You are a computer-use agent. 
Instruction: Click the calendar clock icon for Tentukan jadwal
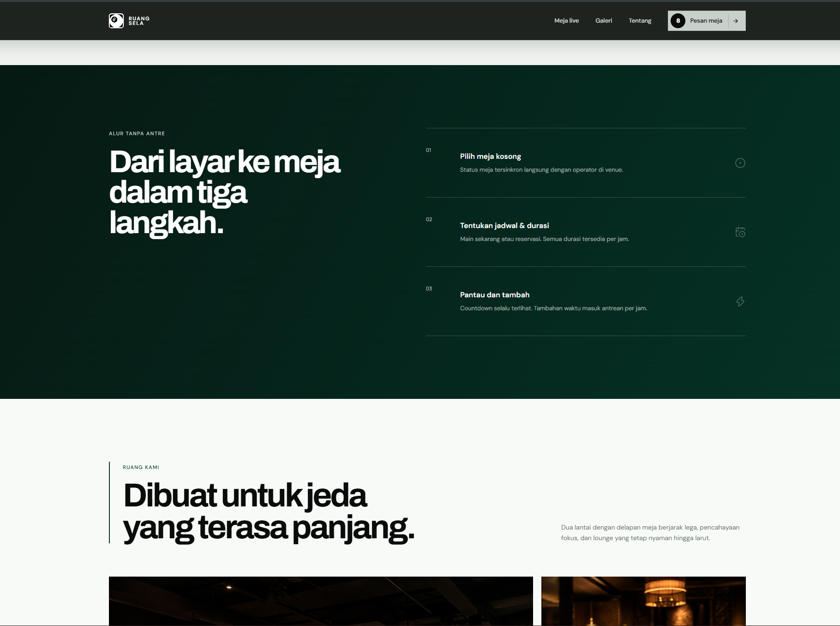740,232
